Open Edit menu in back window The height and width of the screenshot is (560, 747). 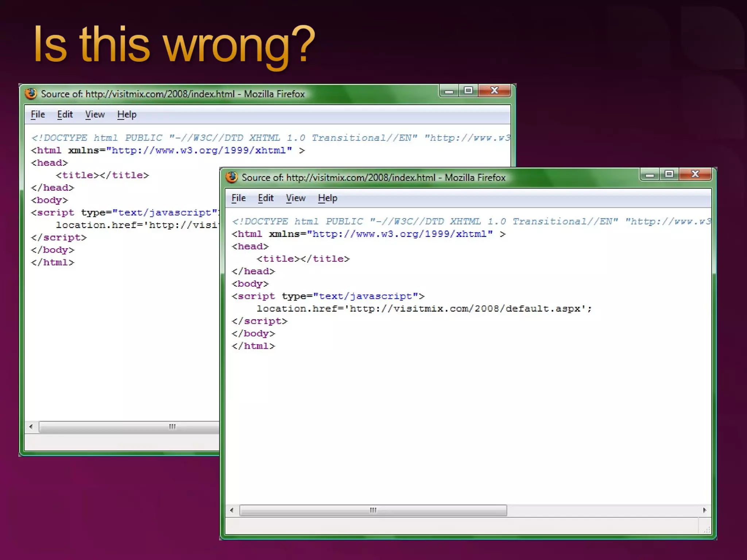[65, 114]
